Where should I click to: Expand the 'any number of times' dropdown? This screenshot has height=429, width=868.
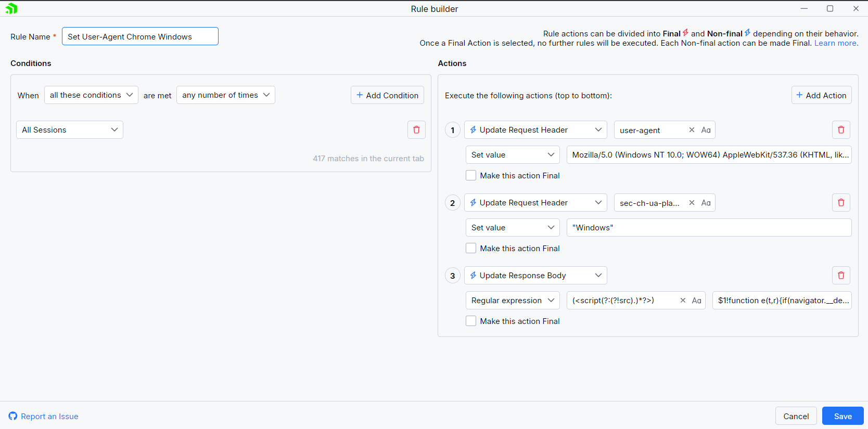(x=225, y=95)
